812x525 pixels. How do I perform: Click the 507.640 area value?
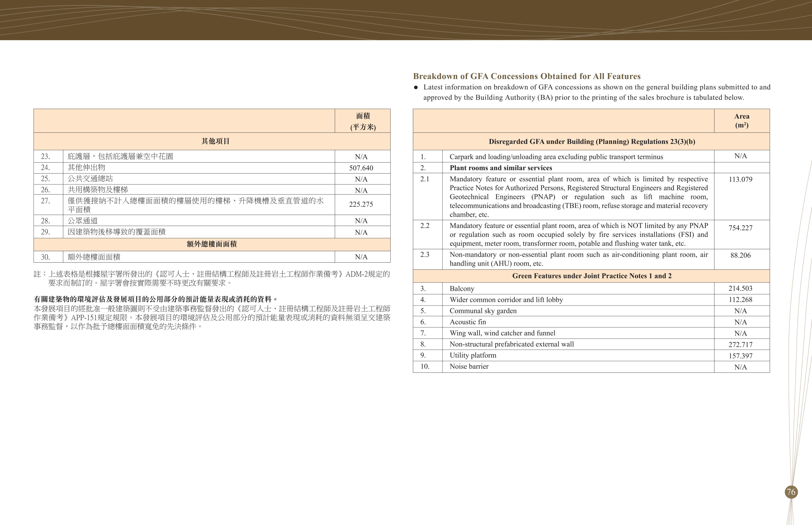click(x=361, y=168)
